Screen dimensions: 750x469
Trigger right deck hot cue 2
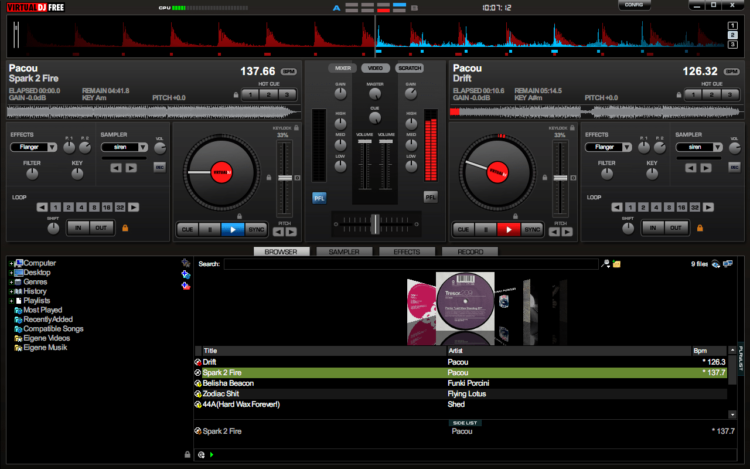[x=712, y=95]
